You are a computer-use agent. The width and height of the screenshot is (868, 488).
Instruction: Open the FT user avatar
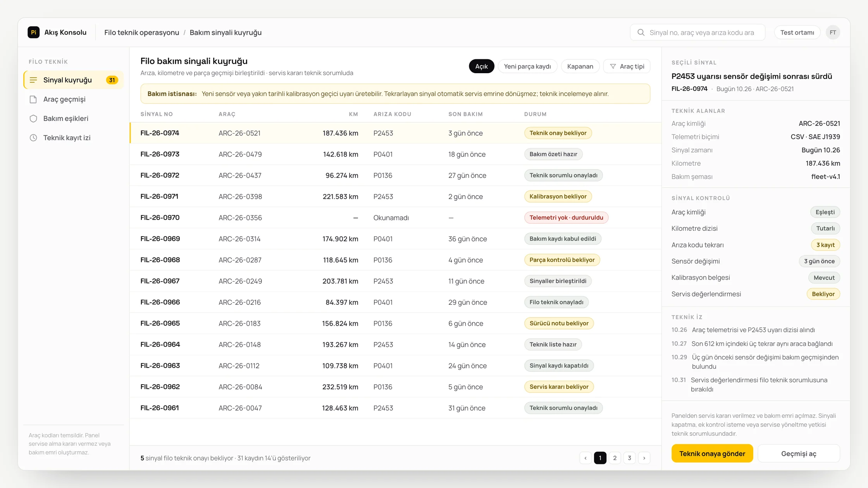coord(833,33)
